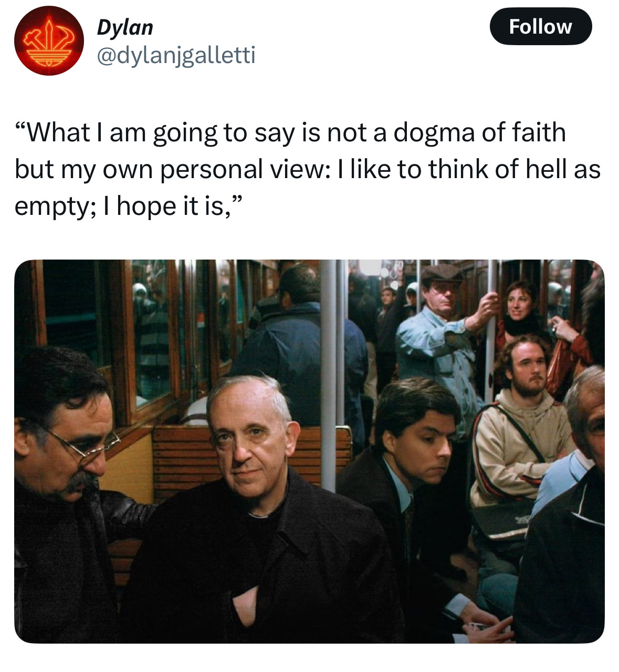The width and height of the screenshot is (619, 672).
Task: Click the words "my own personal view"
Action: [x=191, y=169]
